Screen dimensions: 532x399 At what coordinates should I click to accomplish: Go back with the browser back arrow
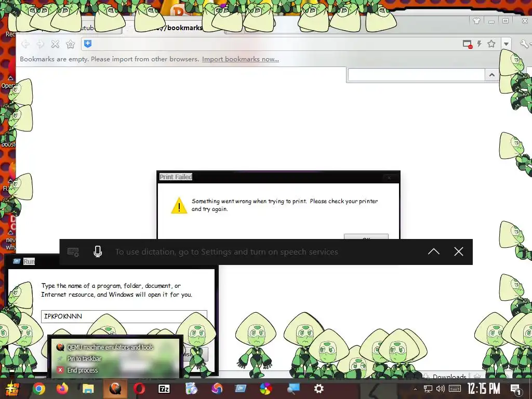click(25, 44)
